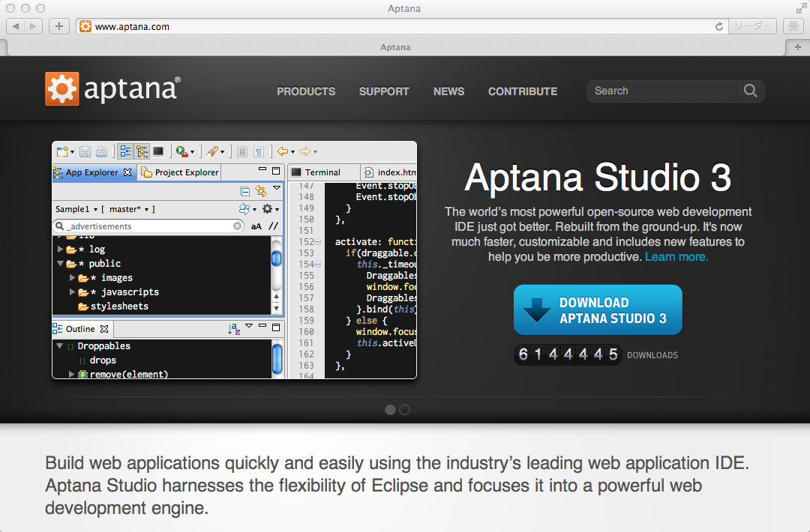This screenshot has height=532, width=810.
Task: Click the Print icon in the IDE toolbar
Action: [102, 151]
